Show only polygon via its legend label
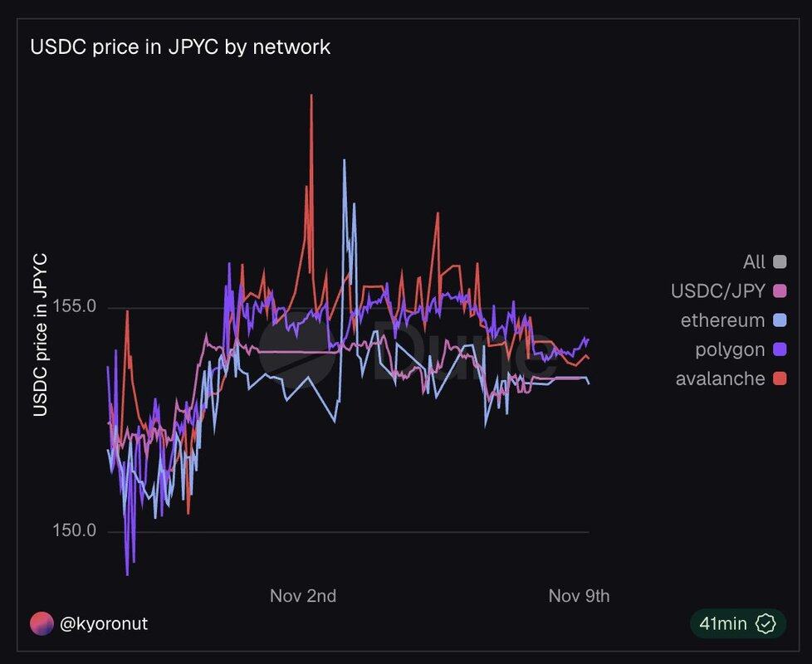The height and width of the screenshot is (664, 812). point(730,349)
